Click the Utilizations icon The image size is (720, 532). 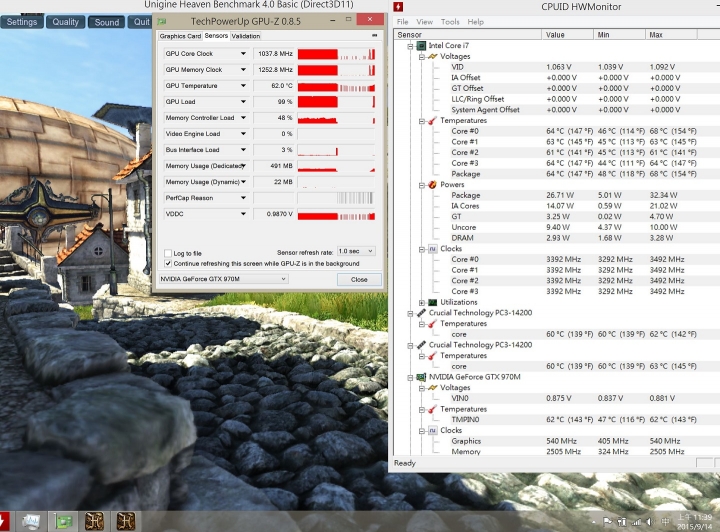click(x=432, y=302)
